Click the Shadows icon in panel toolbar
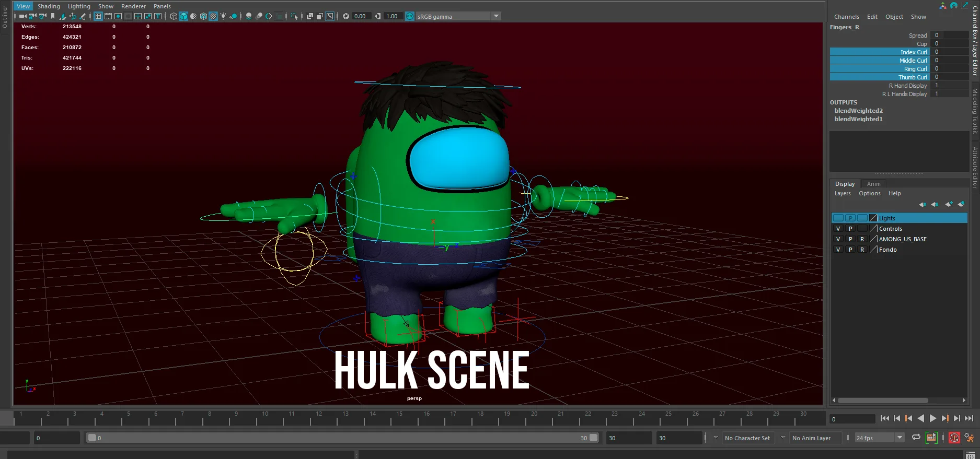980x459 pixels. click(233, 16)
